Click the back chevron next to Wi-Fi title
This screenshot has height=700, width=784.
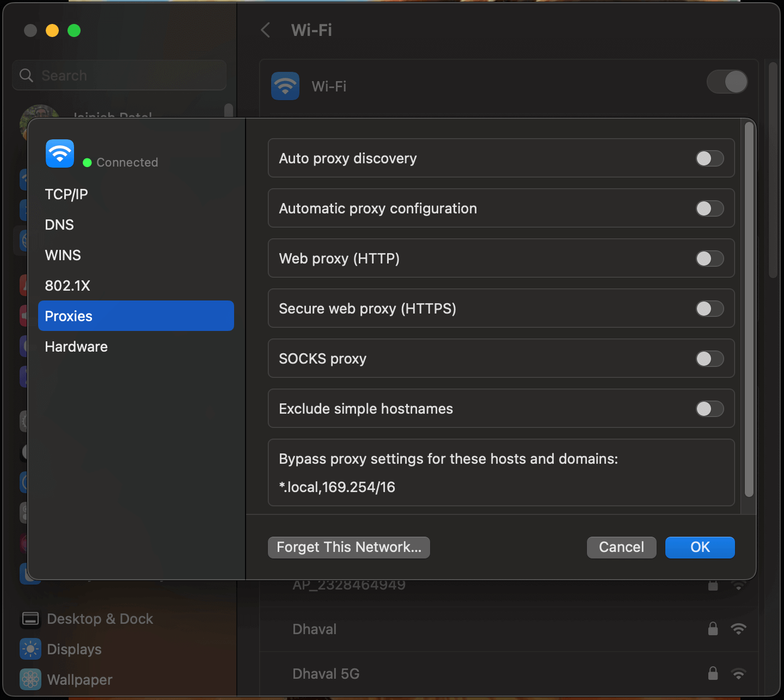click(x=265, y=30)
